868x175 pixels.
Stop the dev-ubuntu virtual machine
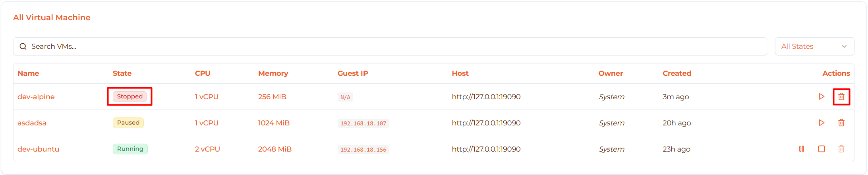tap(822, 149)
